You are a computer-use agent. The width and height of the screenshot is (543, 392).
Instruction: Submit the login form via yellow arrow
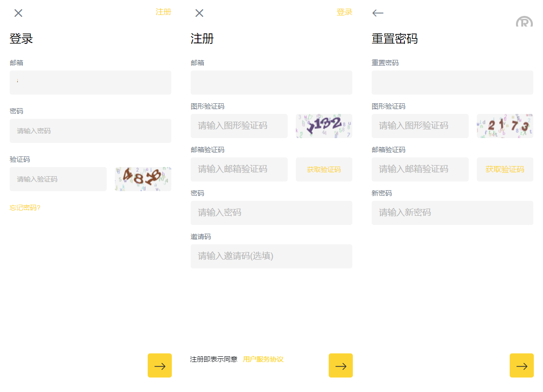160,365
